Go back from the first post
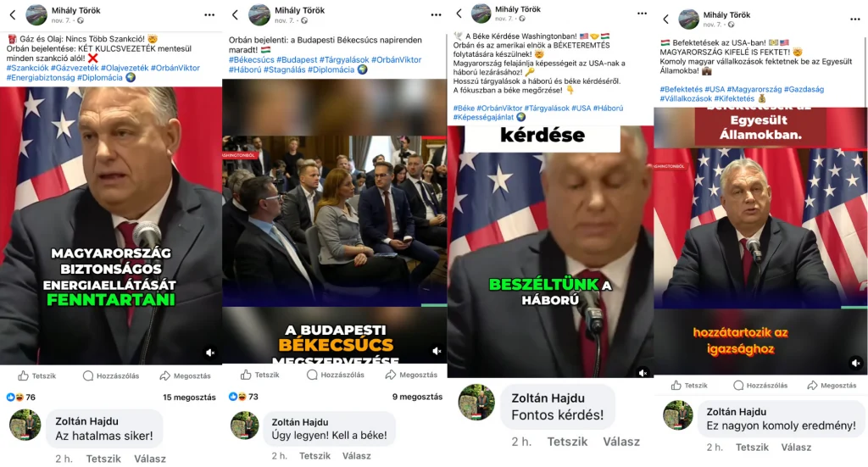 coord(13,15)
